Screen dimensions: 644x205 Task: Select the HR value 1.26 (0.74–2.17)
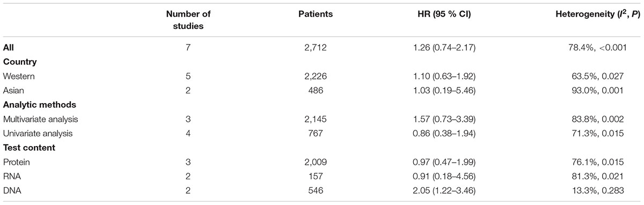tap(443, 47)
